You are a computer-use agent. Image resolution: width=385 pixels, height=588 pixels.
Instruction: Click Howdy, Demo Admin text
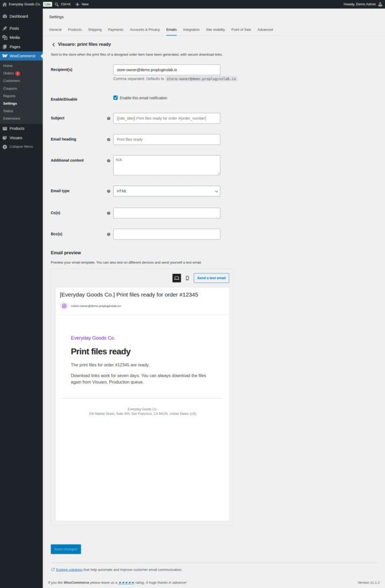tap(360, 4)
